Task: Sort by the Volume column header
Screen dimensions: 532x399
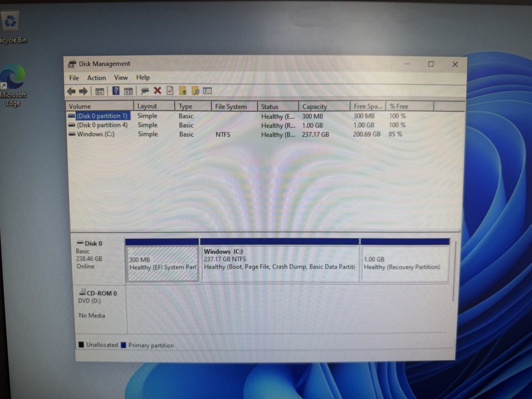Action: point(100,106)
